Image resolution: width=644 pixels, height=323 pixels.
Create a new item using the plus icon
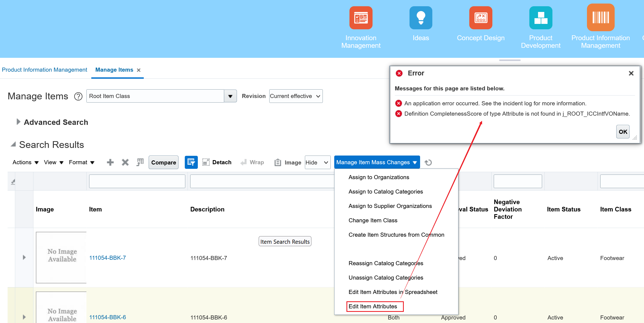(110, 162)
